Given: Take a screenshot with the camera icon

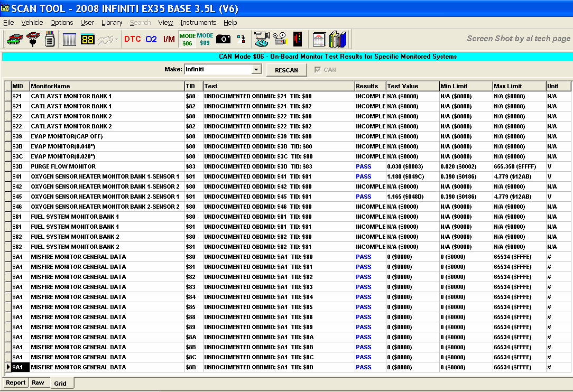Looking at the screenshot, I should coord(223,39).
